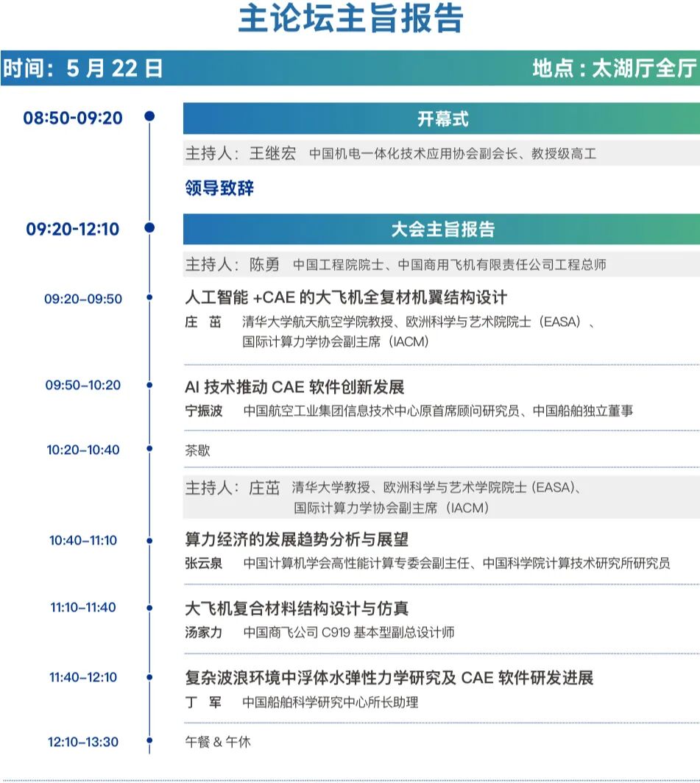Select the 08:50-09:20 time slot
700x783 pixels.
click(73, 118)
